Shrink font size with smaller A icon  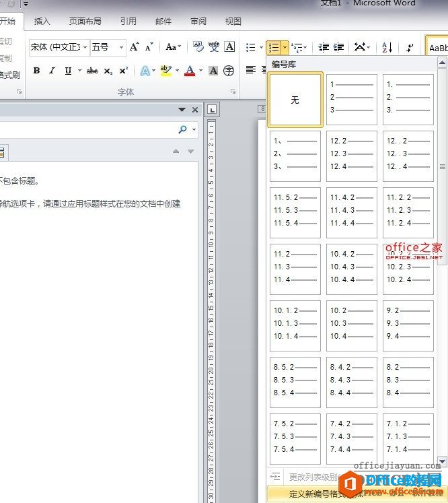click(149, 47)
